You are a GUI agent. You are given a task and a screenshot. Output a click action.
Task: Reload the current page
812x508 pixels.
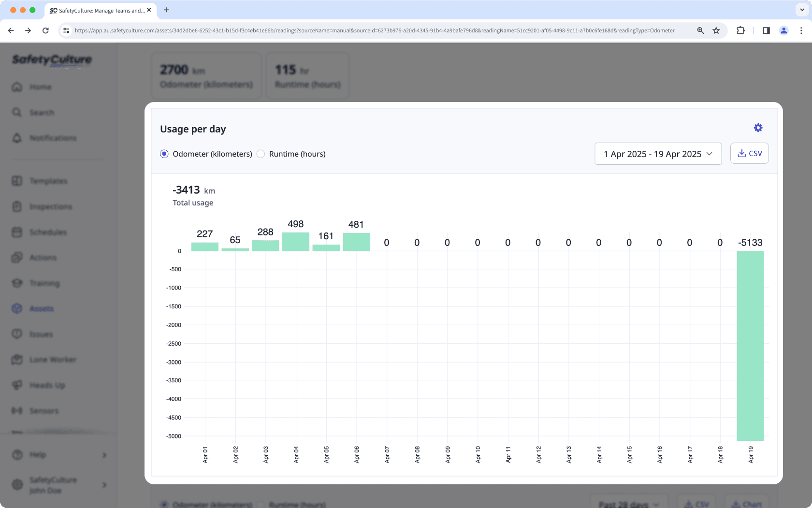pos(45,30)
